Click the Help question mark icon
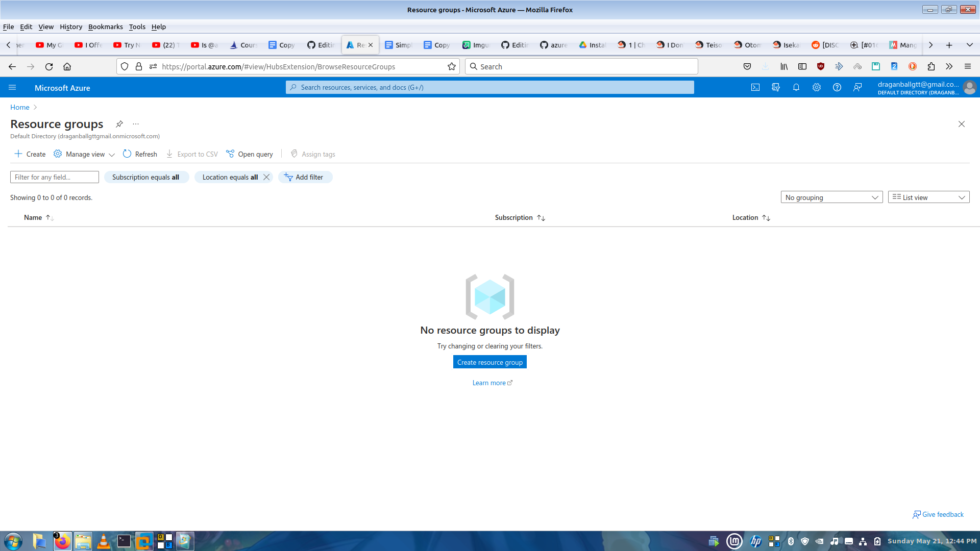The image size is (980, 551). tap(837, 87)
